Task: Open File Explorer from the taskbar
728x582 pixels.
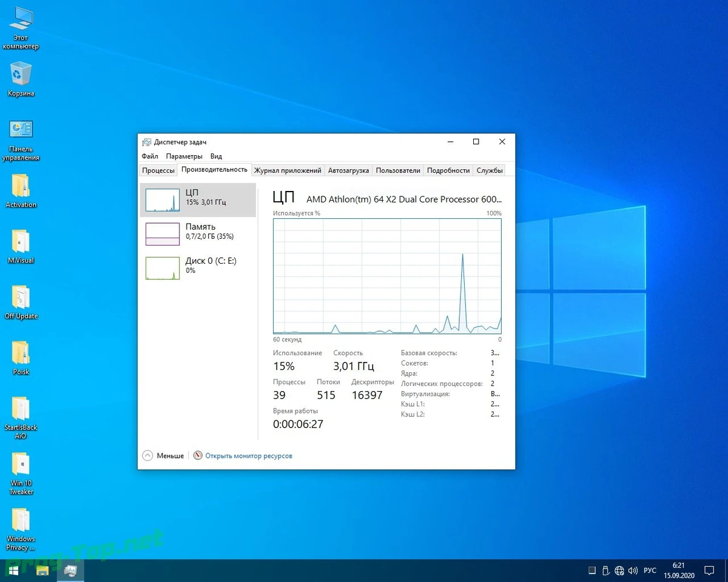Action: 42,570
